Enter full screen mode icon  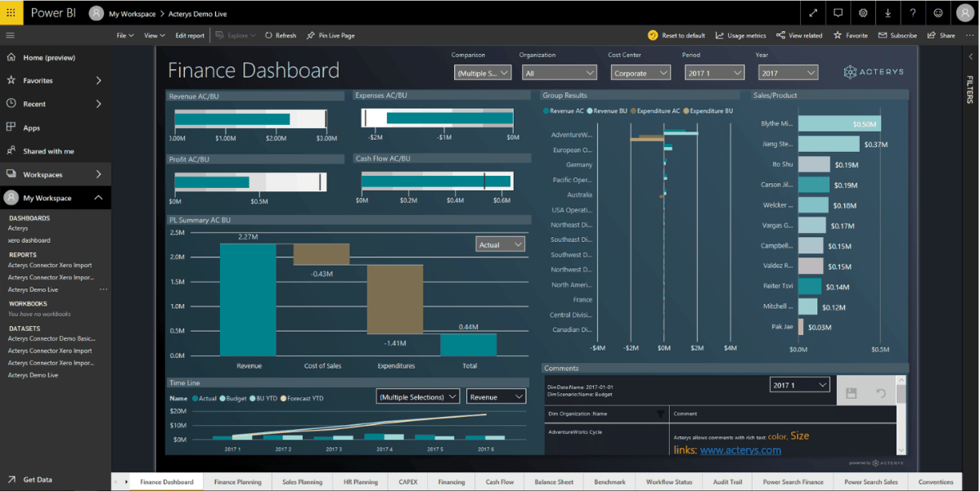[813, 12]
